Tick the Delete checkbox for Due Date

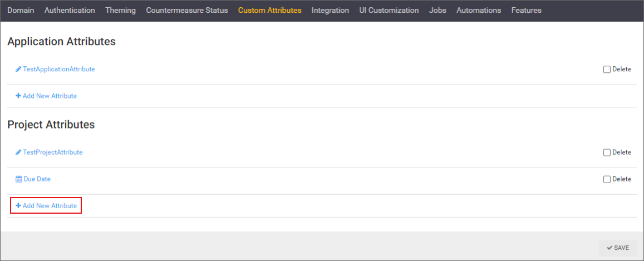point(607,179)
